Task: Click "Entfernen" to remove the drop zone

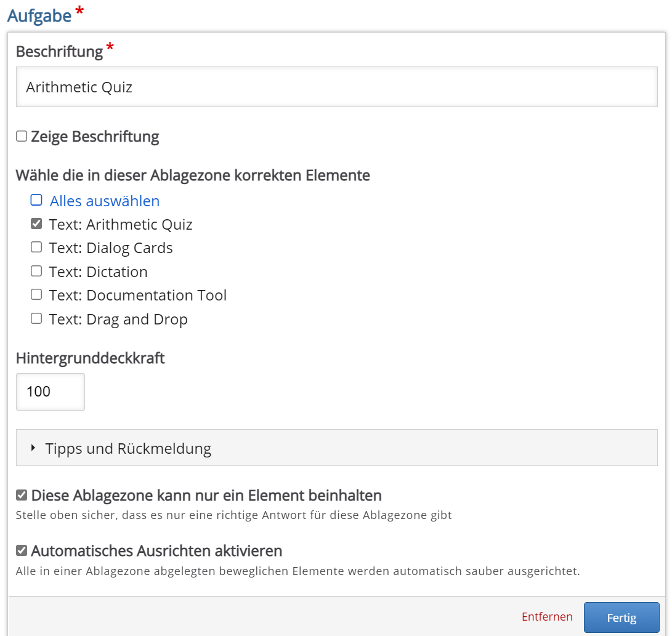Action: point(547,617)
